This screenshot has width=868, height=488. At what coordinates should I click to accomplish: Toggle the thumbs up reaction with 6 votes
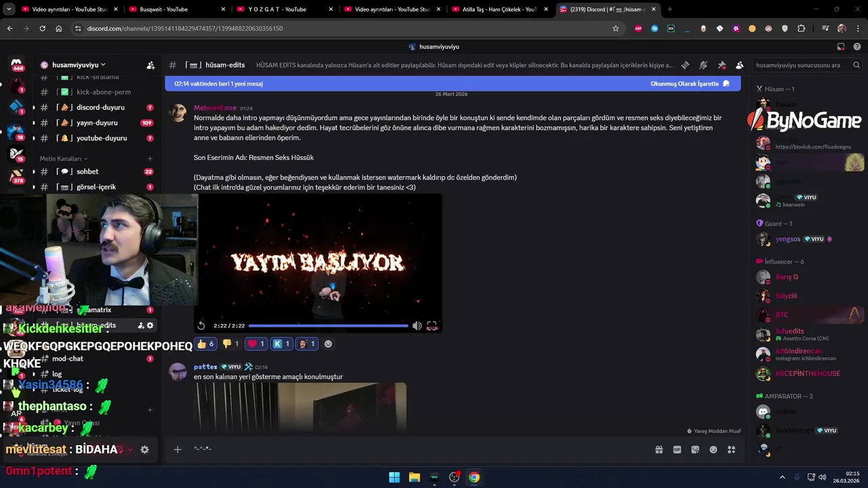205,344
